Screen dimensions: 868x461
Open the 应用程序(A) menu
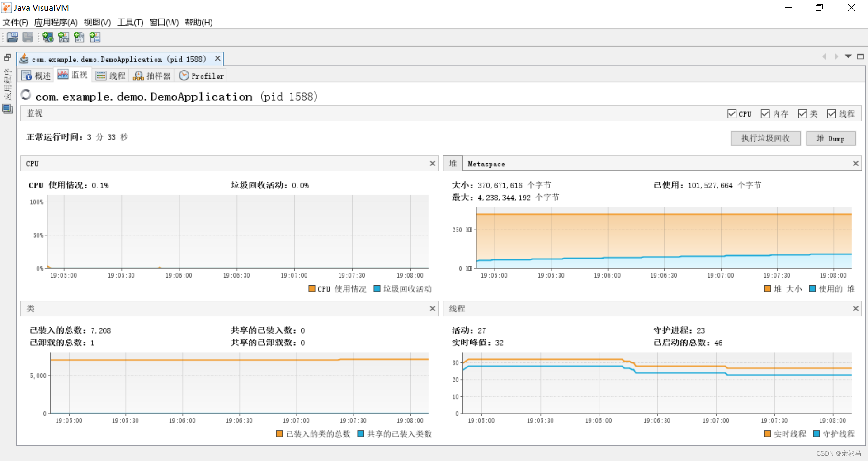coord(56,22)
